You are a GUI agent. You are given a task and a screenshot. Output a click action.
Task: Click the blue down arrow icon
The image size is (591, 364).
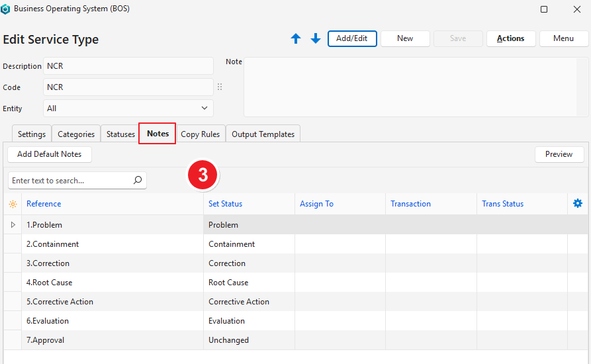coord(316,39)
